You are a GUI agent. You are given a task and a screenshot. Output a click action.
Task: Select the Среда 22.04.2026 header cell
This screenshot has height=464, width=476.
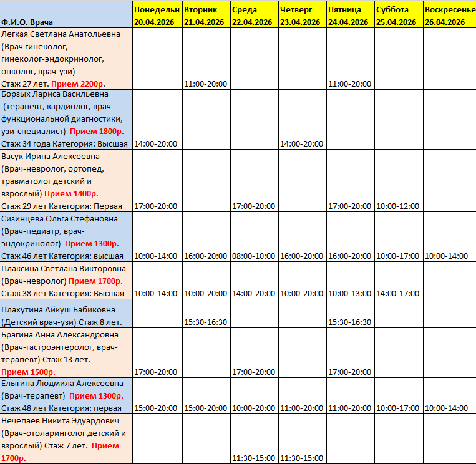coord(254,16)
